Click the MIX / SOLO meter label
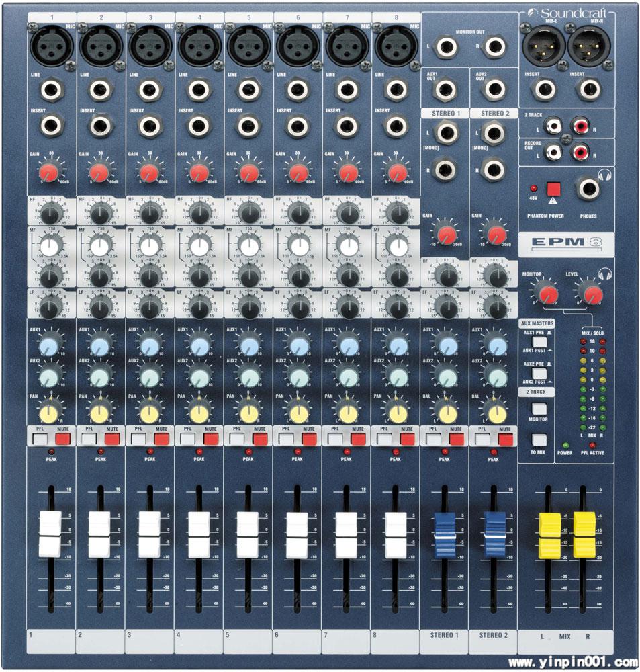 pyautogui.click(x=592, y=333)
